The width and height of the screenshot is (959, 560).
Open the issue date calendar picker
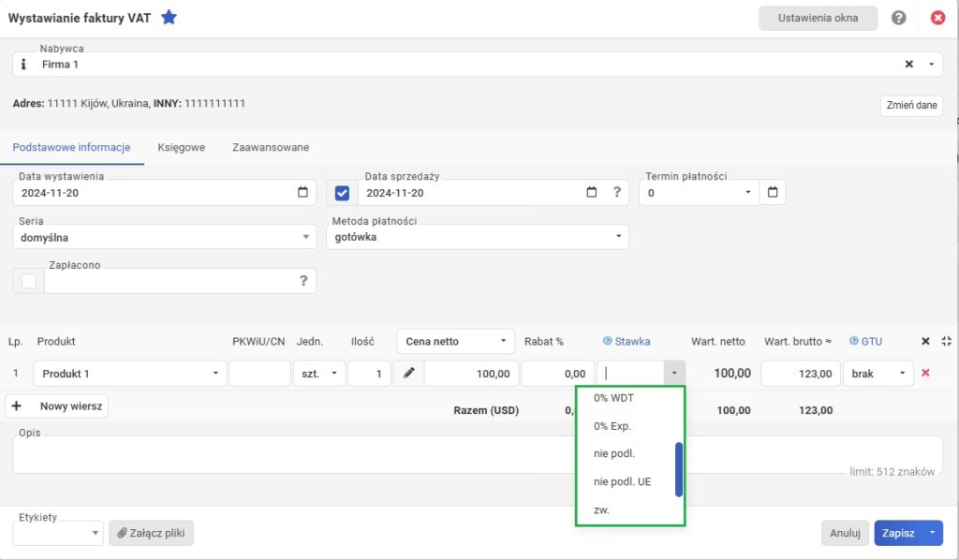[x=302, y=193]
